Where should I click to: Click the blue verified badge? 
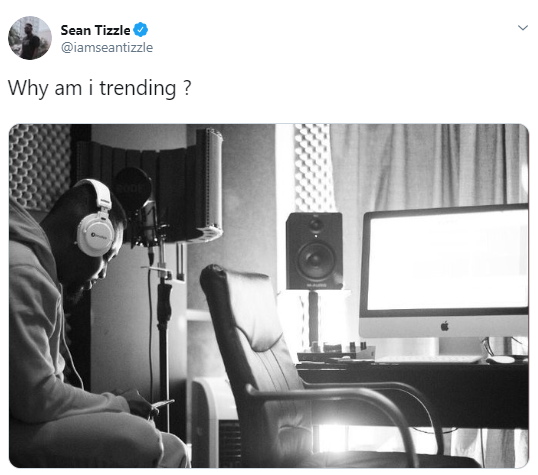point(141,30)
